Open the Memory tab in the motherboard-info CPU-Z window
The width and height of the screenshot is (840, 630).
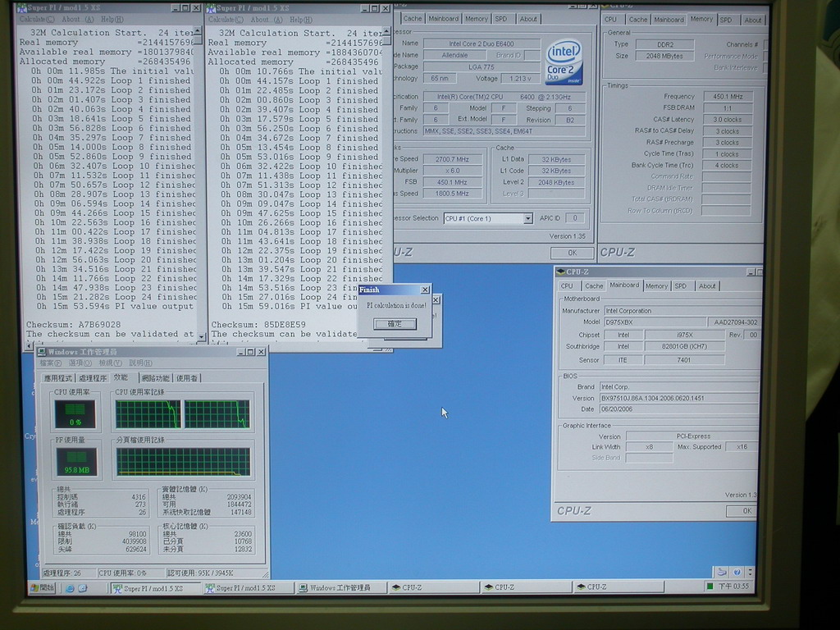click(x=656, y=286)
